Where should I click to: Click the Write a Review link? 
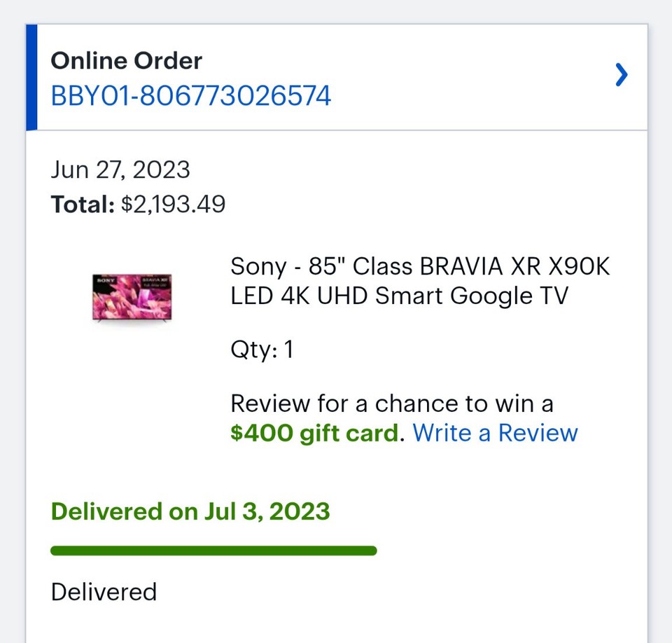(495, 433)
